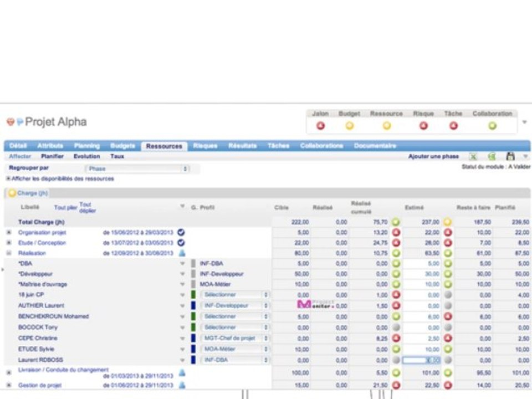This screenshot has width=532, height=399.
Task: Click the green Excel import icon
Action: [x=492, y=156]
